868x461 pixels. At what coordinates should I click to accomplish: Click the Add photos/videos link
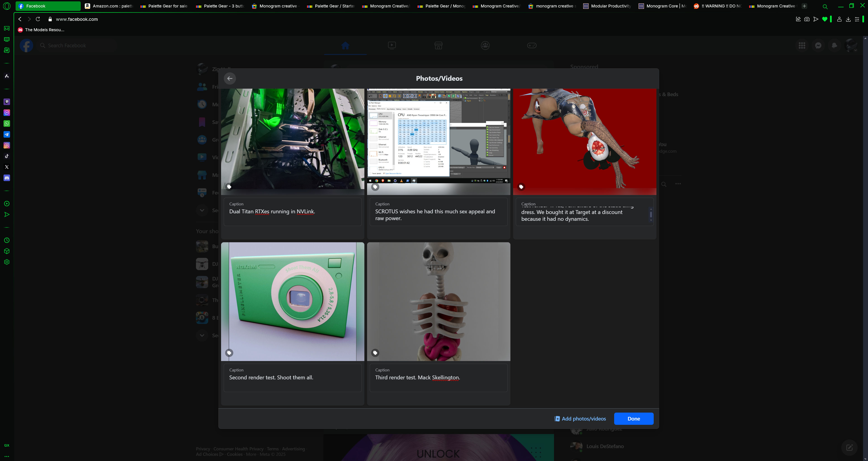[580, 419]
